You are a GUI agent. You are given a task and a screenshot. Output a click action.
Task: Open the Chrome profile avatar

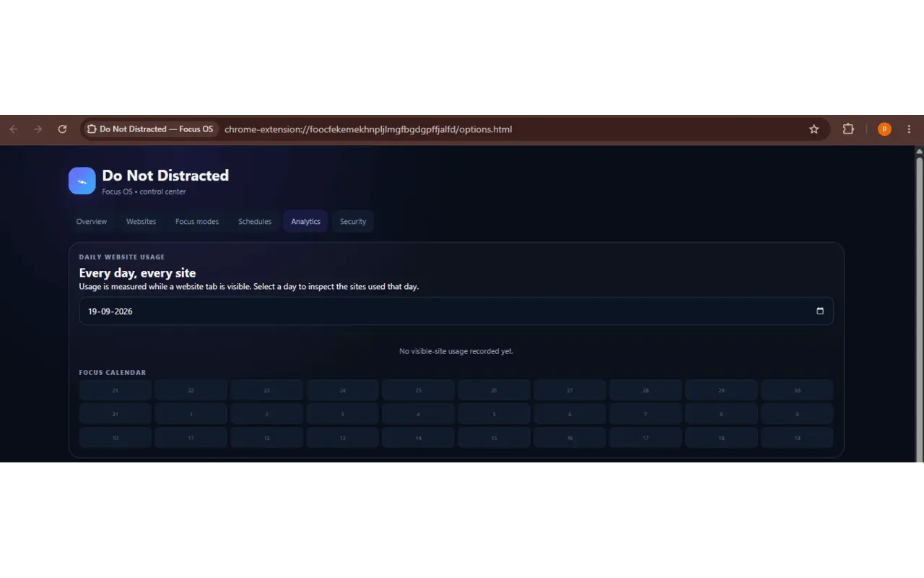pos(884,129)
